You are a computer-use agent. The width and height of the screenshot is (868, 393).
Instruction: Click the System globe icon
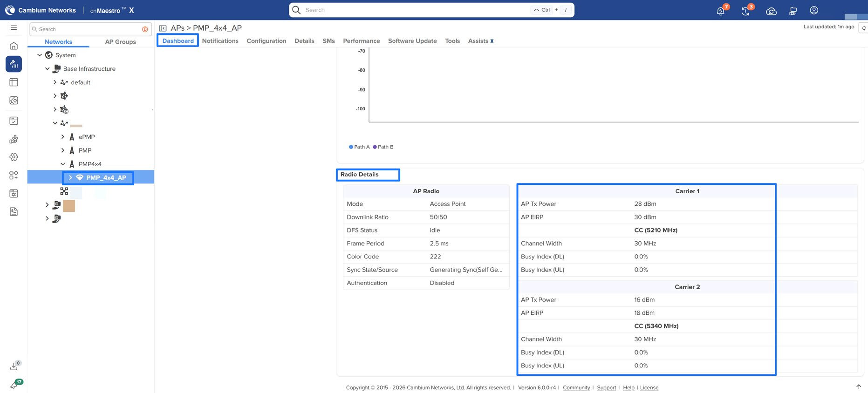pyautogui.click(x=49, y=55)
